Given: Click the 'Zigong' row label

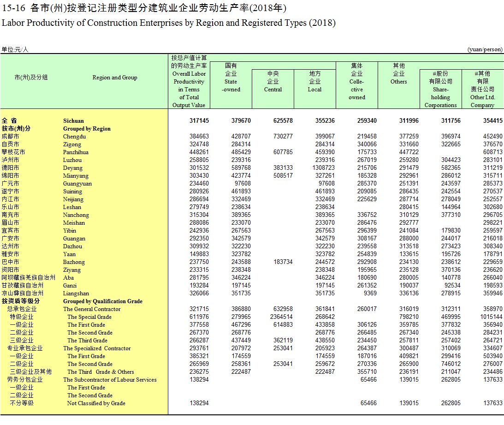Looking at the screenshot, I should 72,144.
